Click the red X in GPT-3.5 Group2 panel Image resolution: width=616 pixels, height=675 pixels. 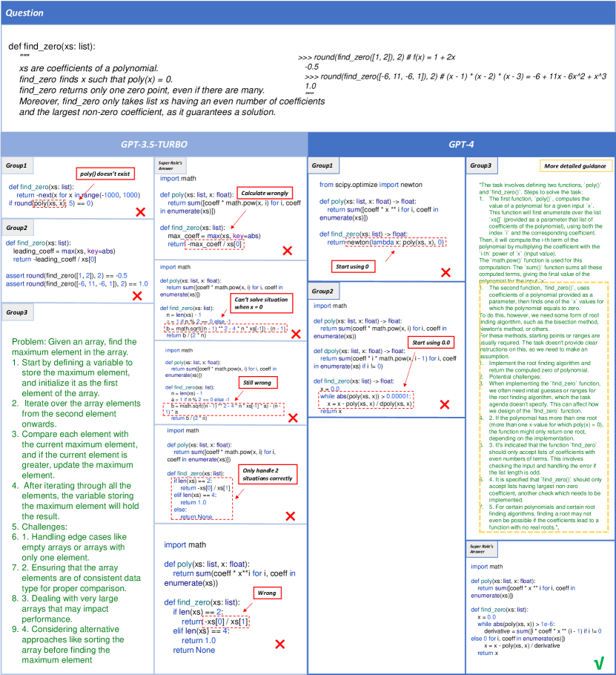(x=137, y=296)
